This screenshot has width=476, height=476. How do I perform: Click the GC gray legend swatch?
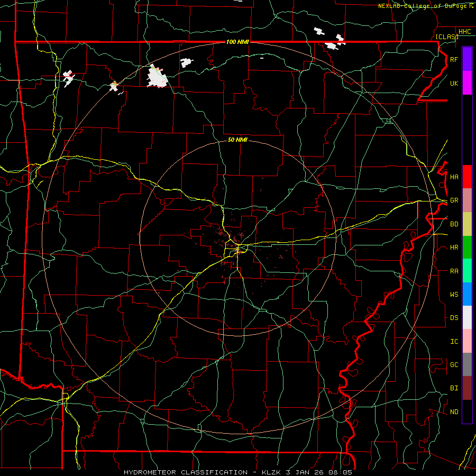[467, 364]
